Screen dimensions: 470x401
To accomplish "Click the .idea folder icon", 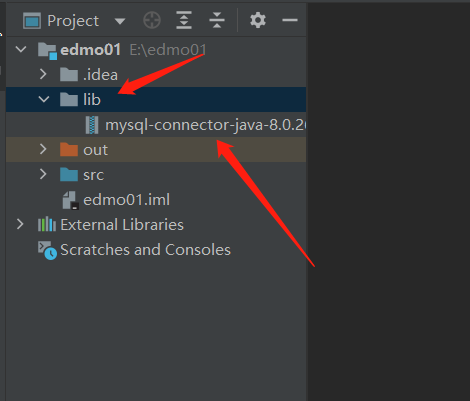I will tap(69, 74).
